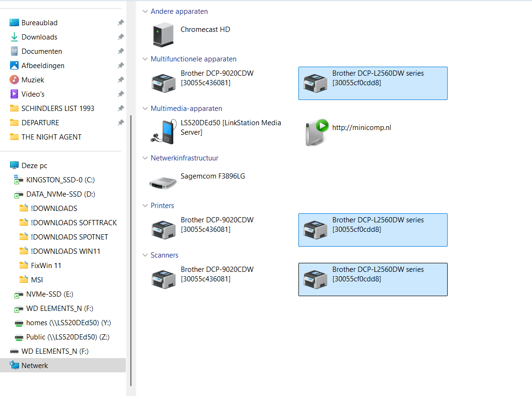Screen dimensions: 532x399
Task: Unpin Muziek using its pin icon
Action: click(121, 80)
